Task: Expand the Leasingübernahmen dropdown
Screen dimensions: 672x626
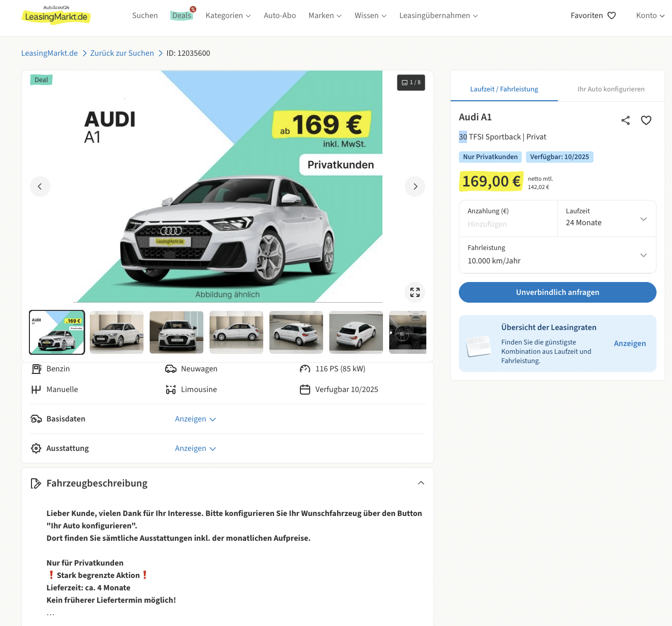Action: pos(439,15)
